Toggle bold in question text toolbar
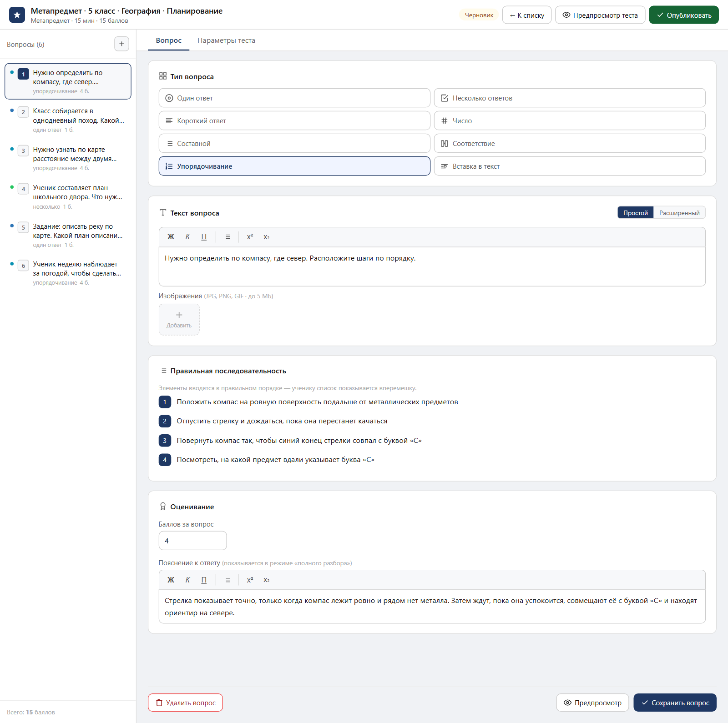This screenshot has width=728, height=723. 171,237
